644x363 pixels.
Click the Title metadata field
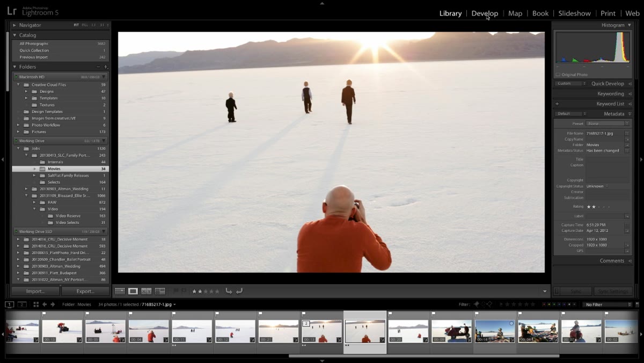608,159
